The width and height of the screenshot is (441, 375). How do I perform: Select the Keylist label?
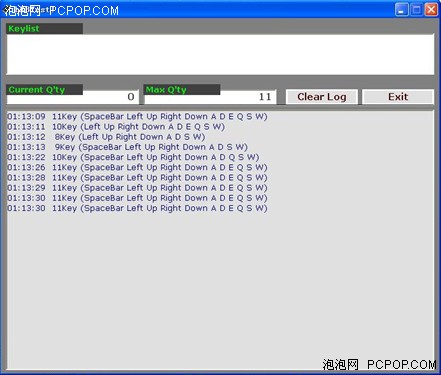point(44,29)
